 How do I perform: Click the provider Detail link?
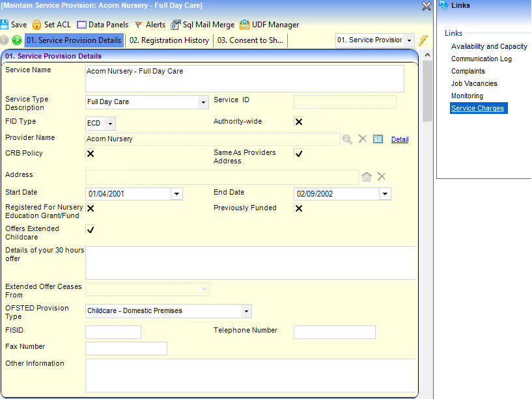[x=400, y=139]
